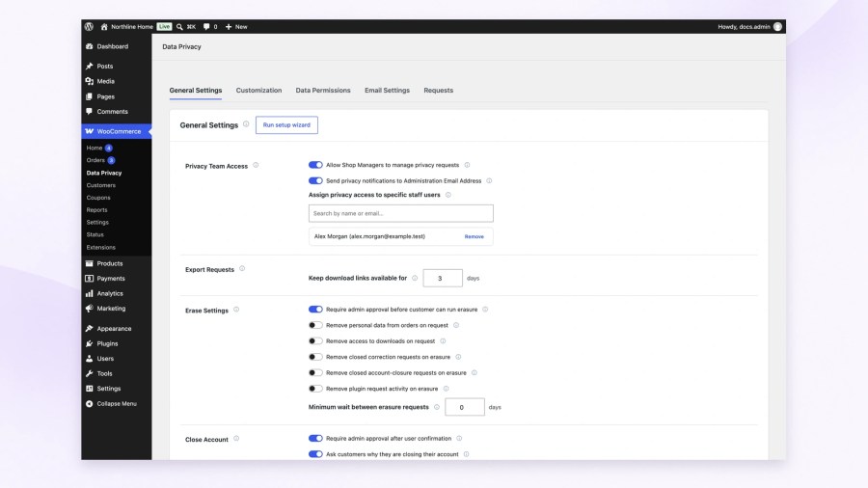Switch to General Settings tab
This screenshot has width=868, height=488.
point(196,91)
